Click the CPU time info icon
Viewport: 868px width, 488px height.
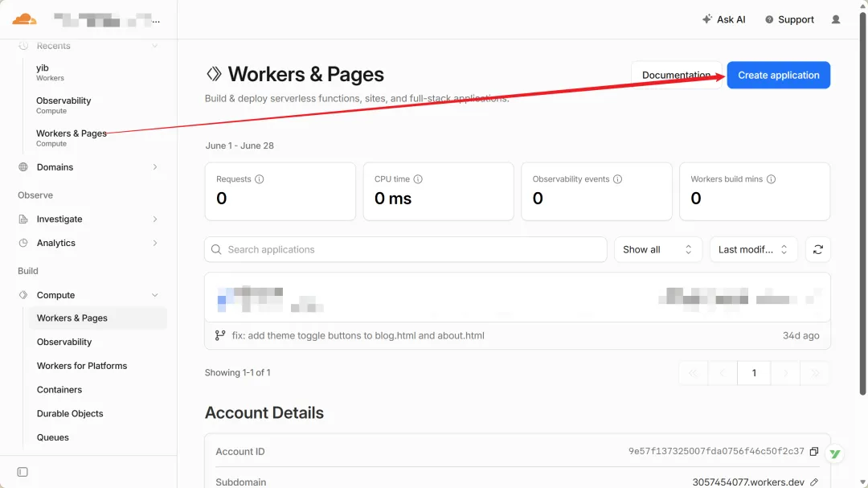click(x=418, y=179)
